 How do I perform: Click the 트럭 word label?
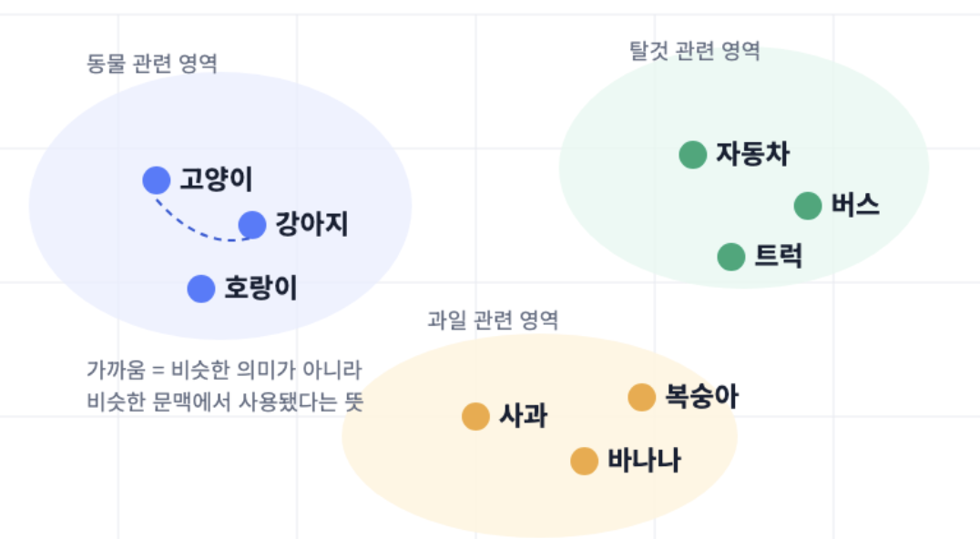click(x=779, y=256)
